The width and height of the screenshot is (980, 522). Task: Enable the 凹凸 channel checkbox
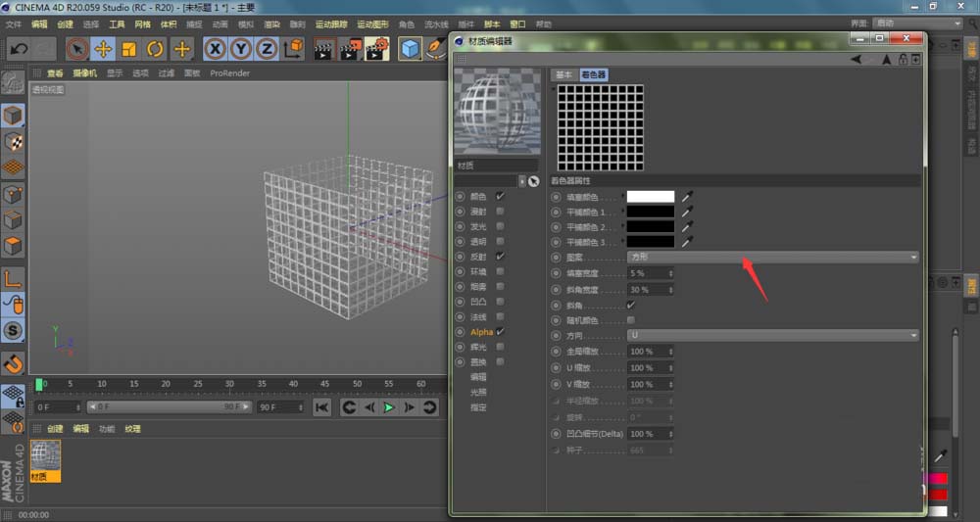tap(500, 302)
